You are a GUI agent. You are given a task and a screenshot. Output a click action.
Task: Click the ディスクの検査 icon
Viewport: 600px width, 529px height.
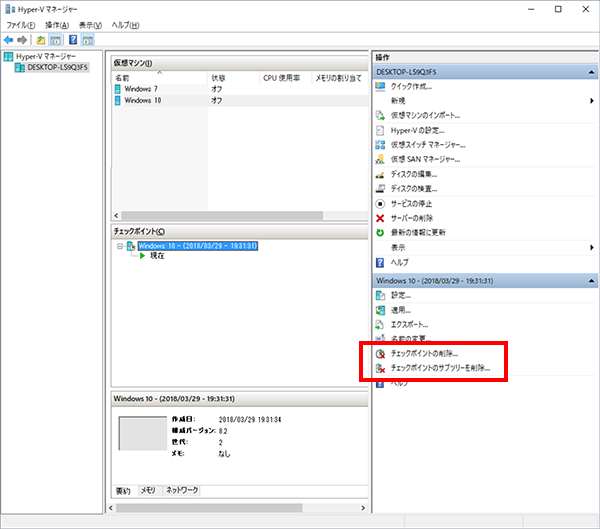[380, 189]
